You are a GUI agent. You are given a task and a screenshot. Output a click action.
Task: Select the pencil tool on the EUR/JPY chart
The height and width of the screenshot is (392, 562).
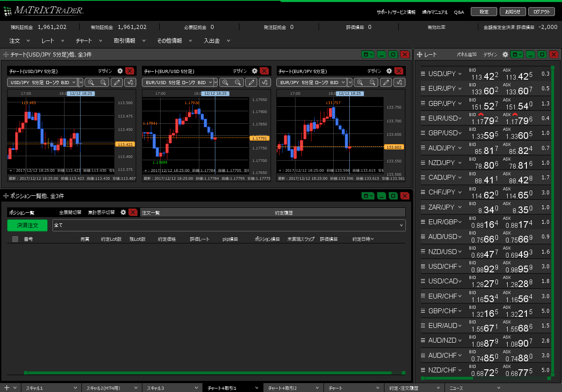(386, 82)
